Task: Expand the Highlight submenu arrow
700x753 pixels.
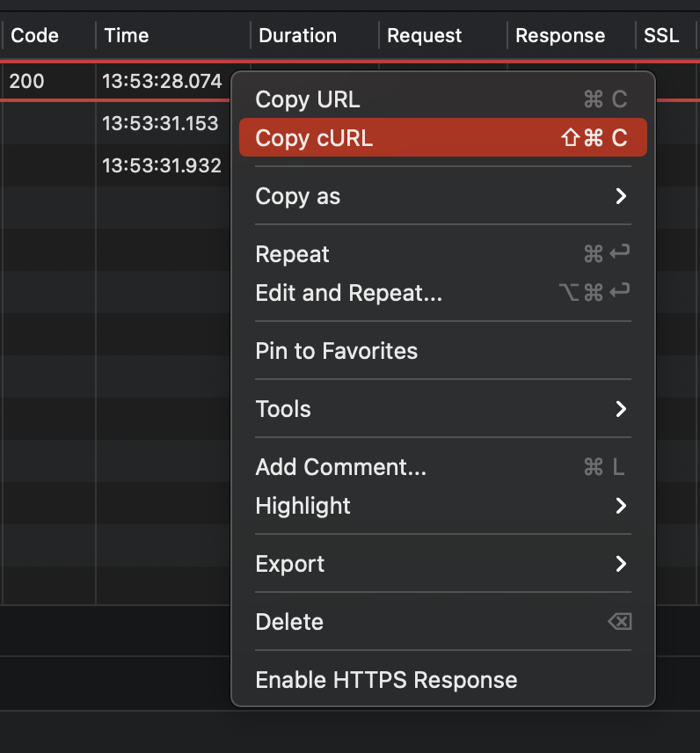Action: pyautogui.click(x=621, y=506)
